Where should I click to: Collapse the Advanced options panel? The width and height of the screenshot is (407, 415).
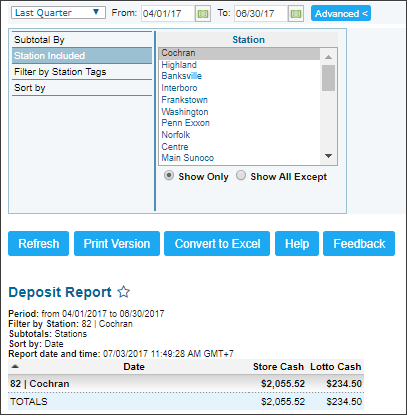(x=341, y=13)
